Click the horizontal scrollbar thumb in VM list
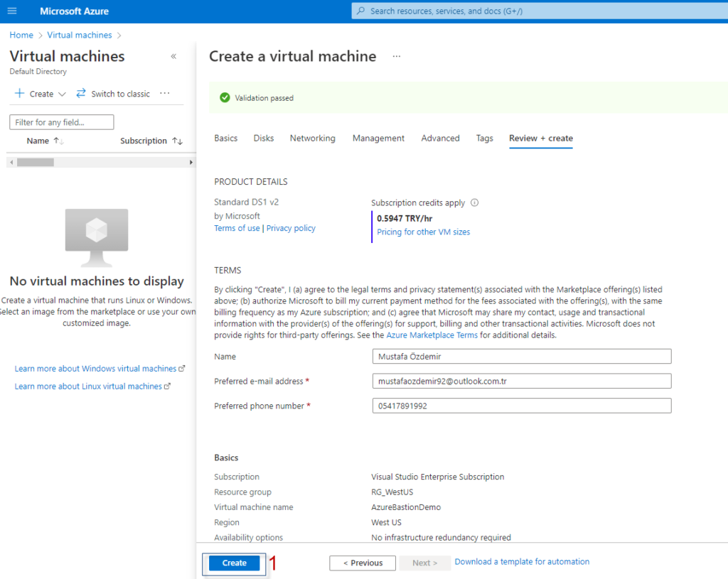The width and height of the screenshot is (728, 579). point(36,163)
